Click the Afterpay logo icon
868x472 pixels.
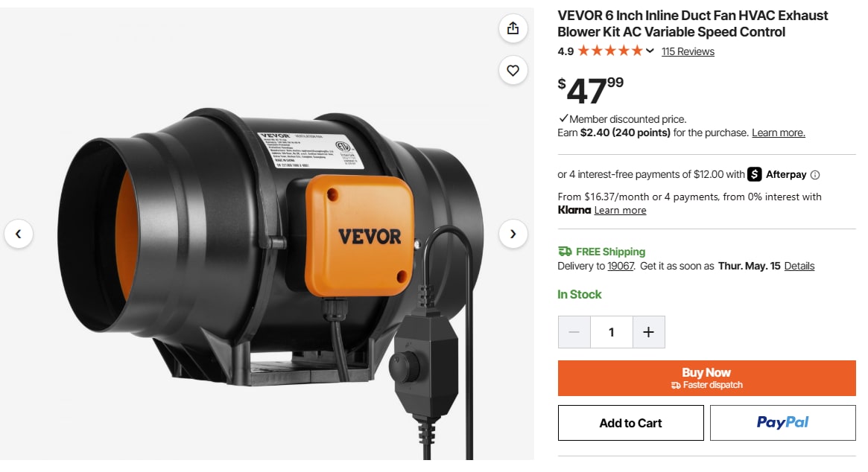755,174
